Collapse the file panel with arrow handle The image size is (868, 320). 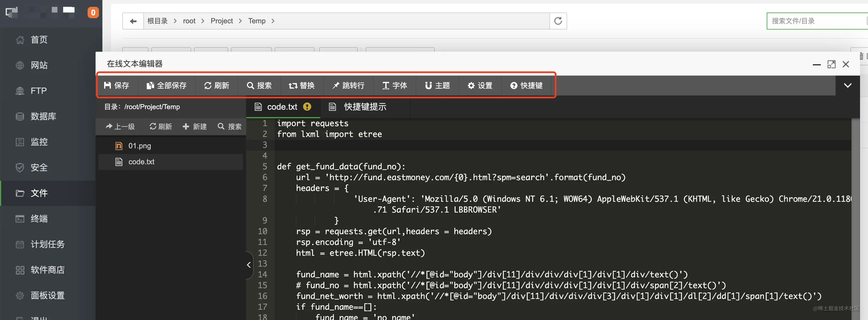249,265
